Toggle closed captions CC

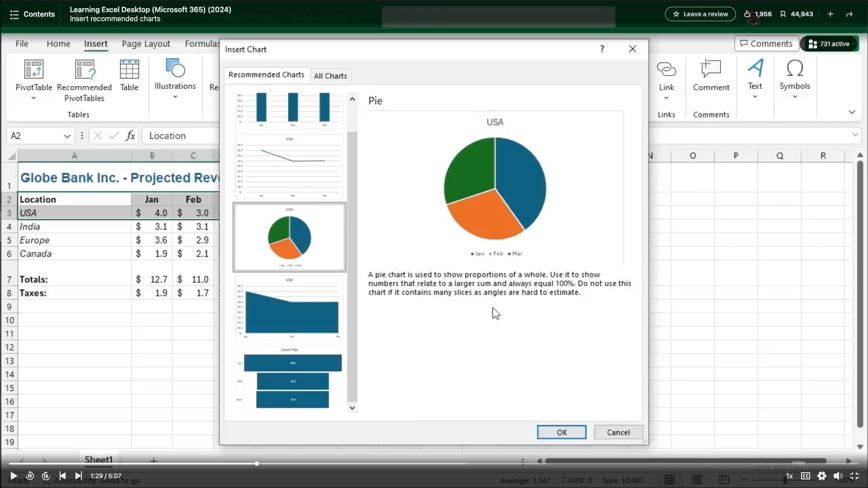coord(806,476)
